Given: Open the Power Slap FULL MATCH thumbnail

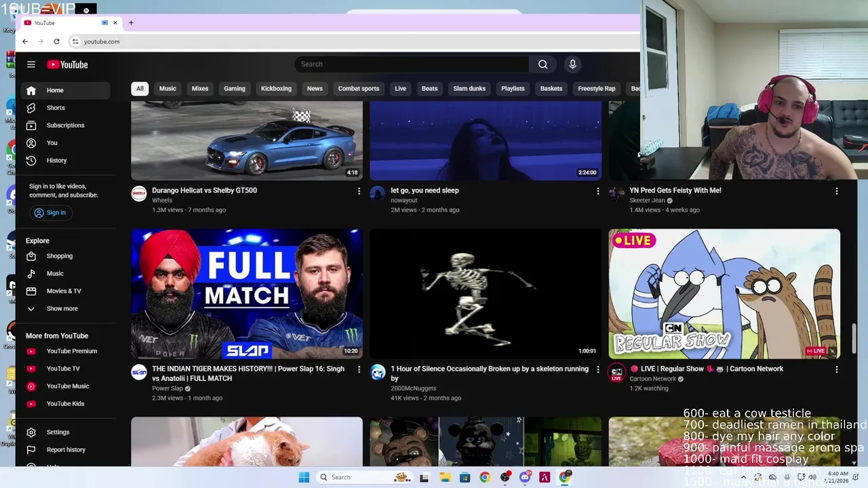Looking at the screenshot, I should 247,293.
